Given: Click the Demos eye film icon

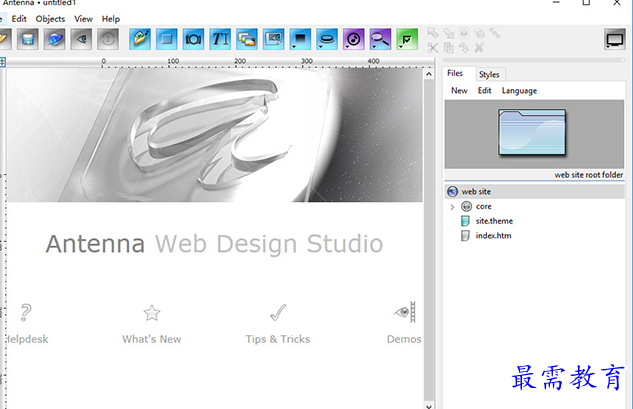Looking at the screenshot, I should [x=405, y=312].
